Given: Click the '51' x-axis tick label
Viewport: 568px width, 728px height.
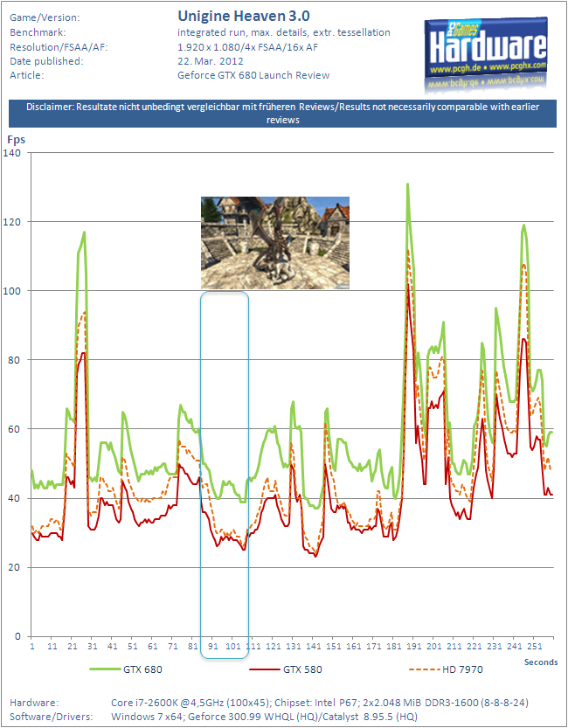Looking at the screenshot, I should [x=133, y=646].
